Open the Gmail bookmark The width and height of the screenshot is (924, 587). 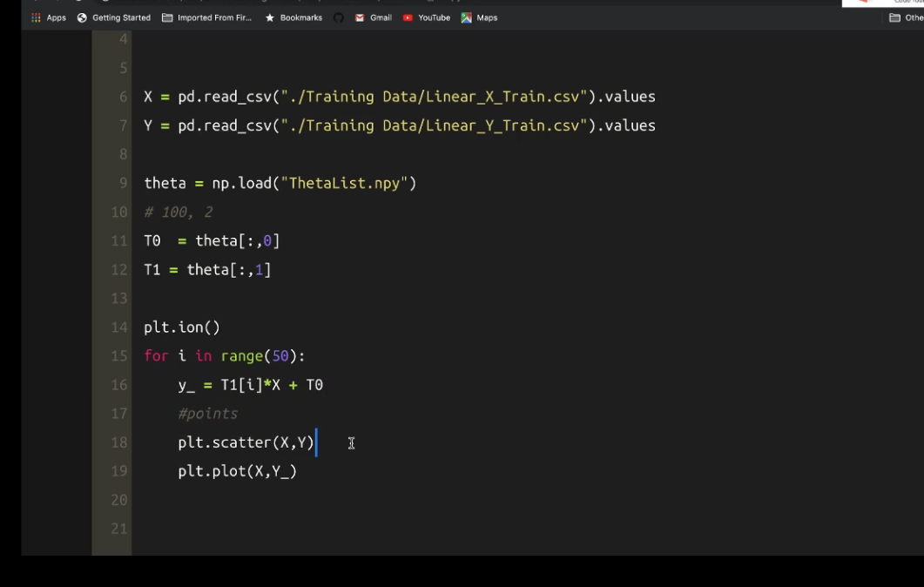pyautogui.click(x=373, y=17)
